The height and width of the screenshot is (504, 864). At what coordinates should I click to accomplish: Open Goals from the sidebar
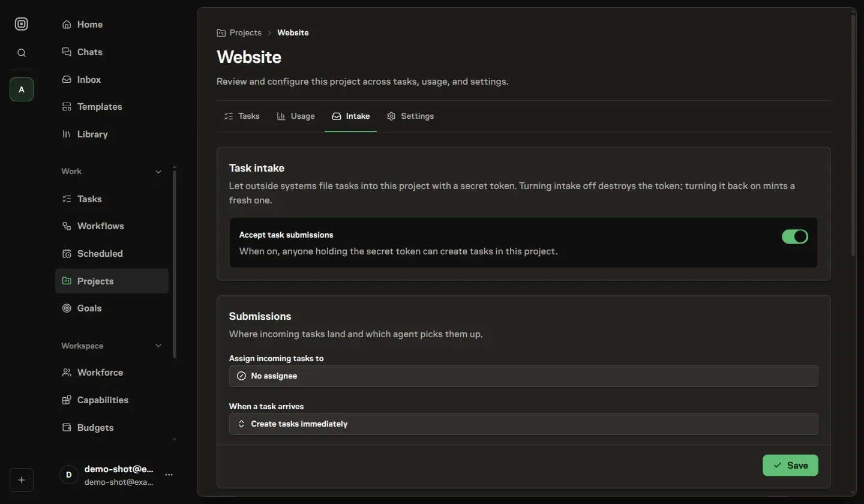112,308
